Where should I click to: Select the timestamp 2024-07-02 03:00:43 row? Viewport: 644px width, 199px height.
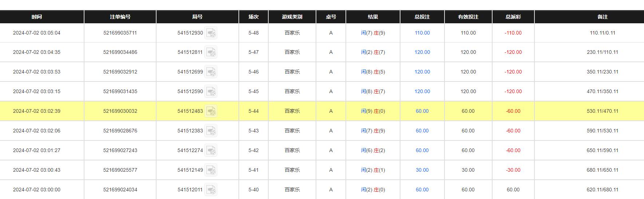(37, 170)
